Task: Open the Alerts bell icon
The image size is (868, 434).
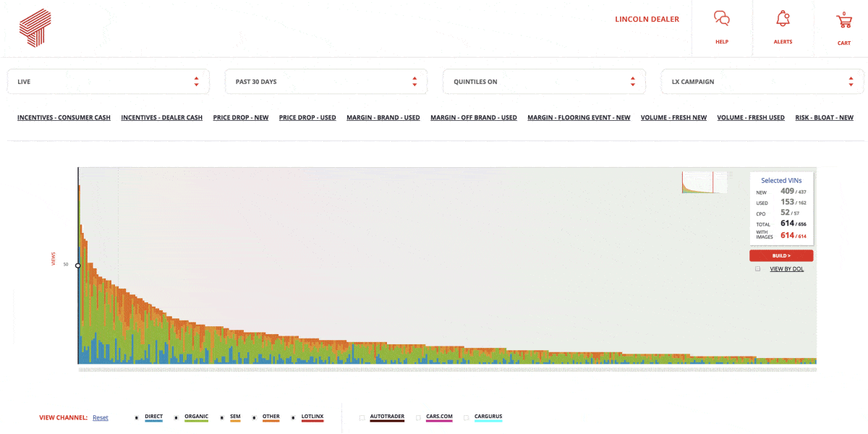Action: (783, 19)
